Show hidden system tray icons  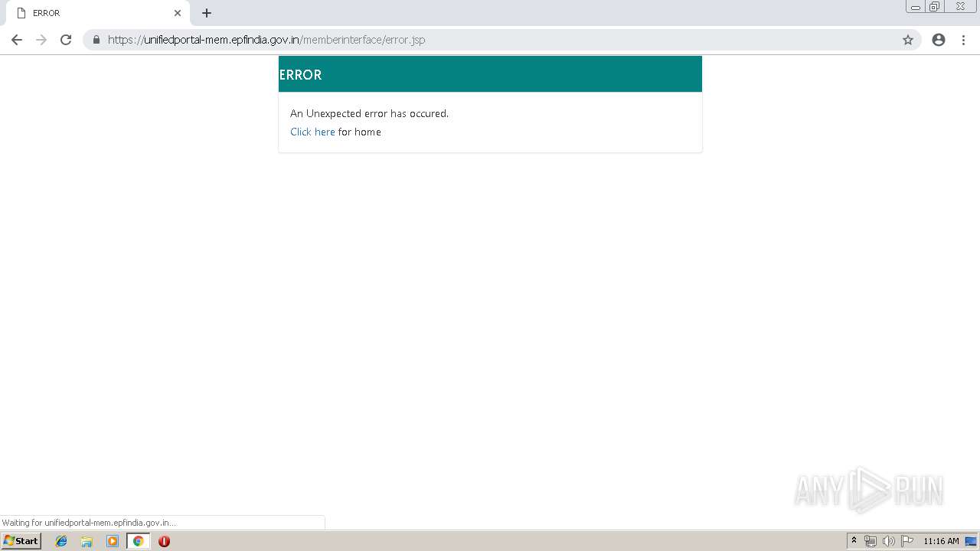[x=854, y=541]
